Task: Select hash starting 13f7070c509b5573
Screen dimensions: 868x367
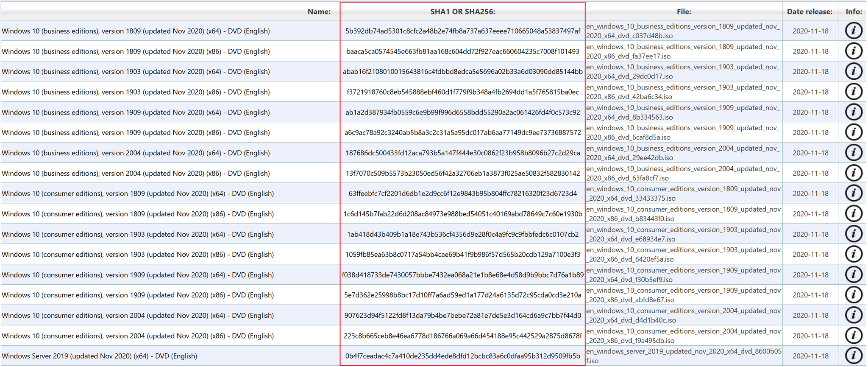Action: tap(463, 173)
